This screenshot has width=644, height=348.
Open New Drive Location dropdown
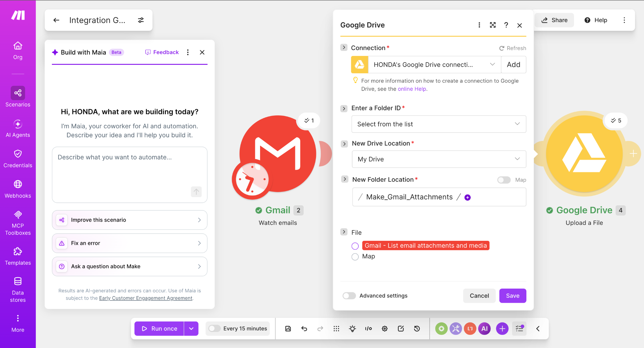coord(439,159)
